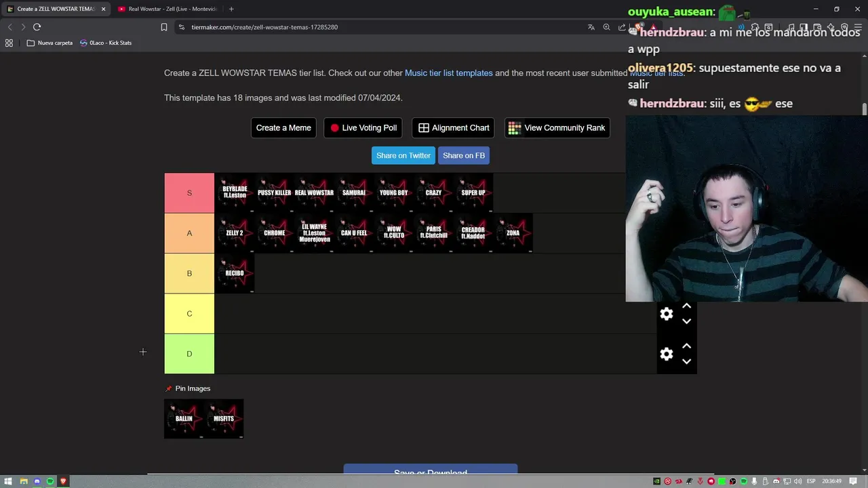View Community Rank
This screenshot has height=488, width=868.
click(557, 127)
